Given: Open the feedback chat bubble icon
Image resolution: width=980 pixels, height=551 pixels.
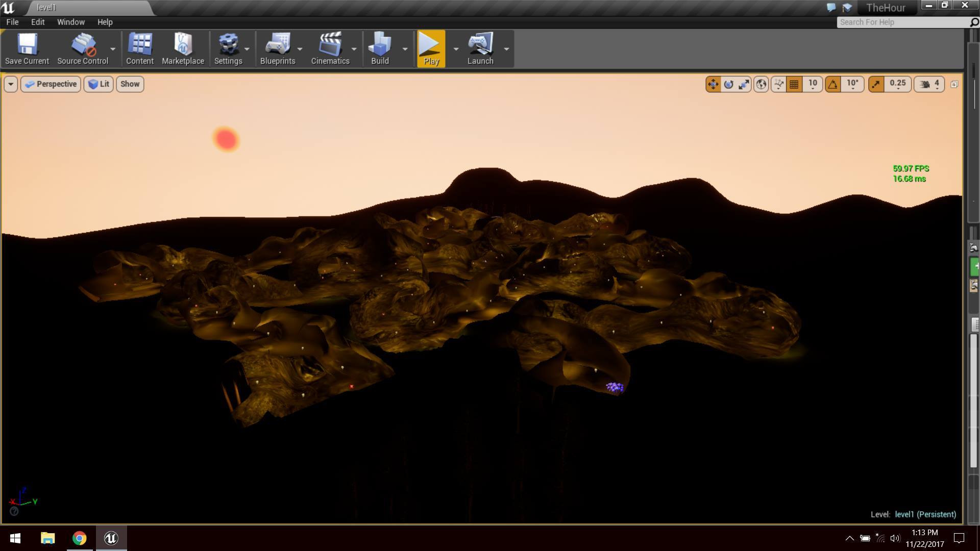Looking at the screenshot, I should point(831,8).
